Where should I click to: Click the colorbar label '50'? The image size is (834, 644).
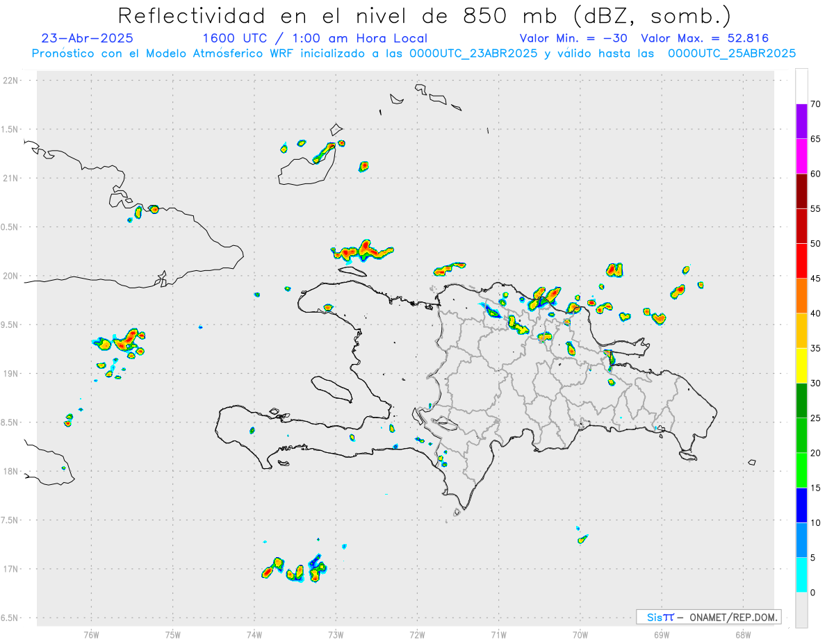click(x=815, y=244)
